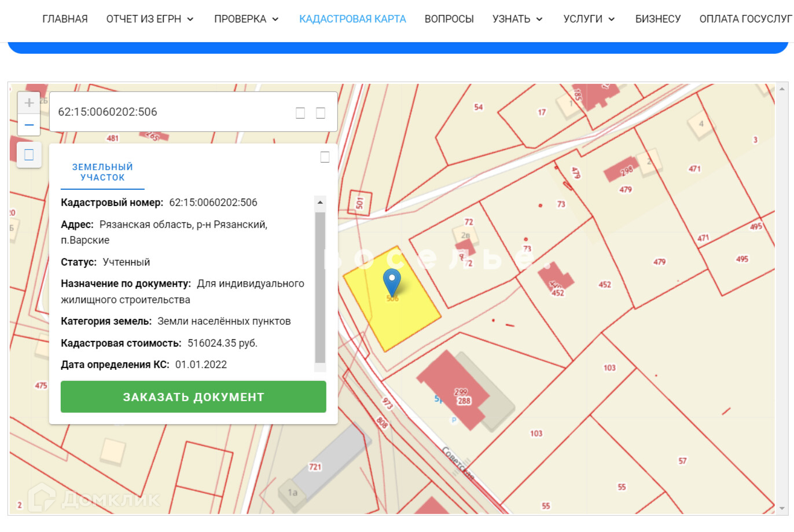Click the square map tool button below zoom controls

pos(29,155)
